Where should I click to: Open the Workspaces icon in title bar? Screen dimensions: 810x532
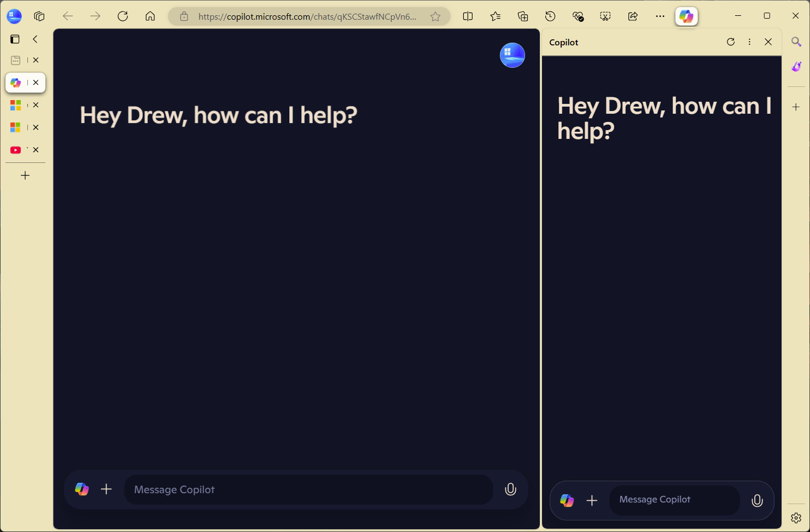point(39,16)
